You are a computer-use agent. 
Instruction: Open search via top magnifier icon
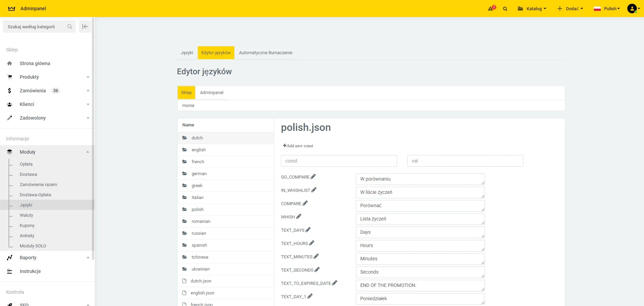[505, 9]
